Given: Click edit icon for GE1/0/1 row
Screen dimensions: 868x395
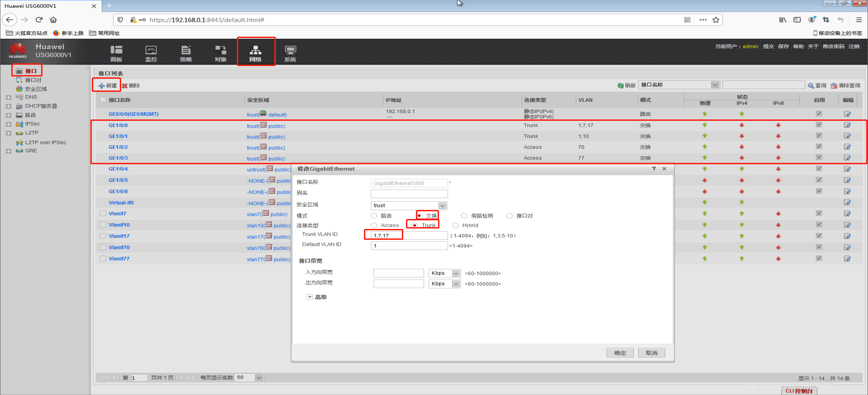Looking at the screenshot, I should [847, 136].
